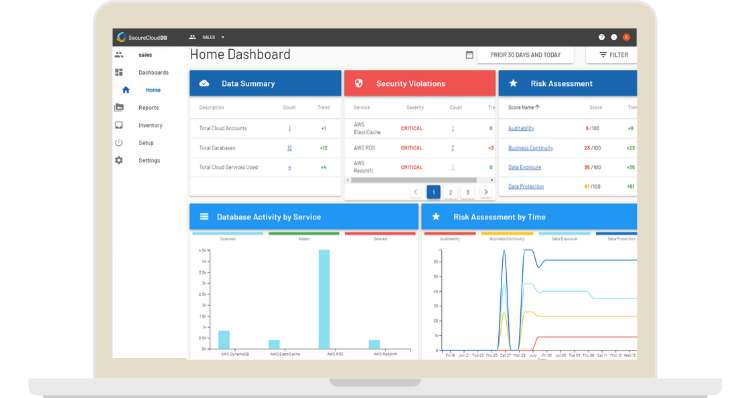Image resolution: width=750 pixels, height=398 pixels.
Task: Click the list icon in Database Activity header
Action: click(204, 217)
